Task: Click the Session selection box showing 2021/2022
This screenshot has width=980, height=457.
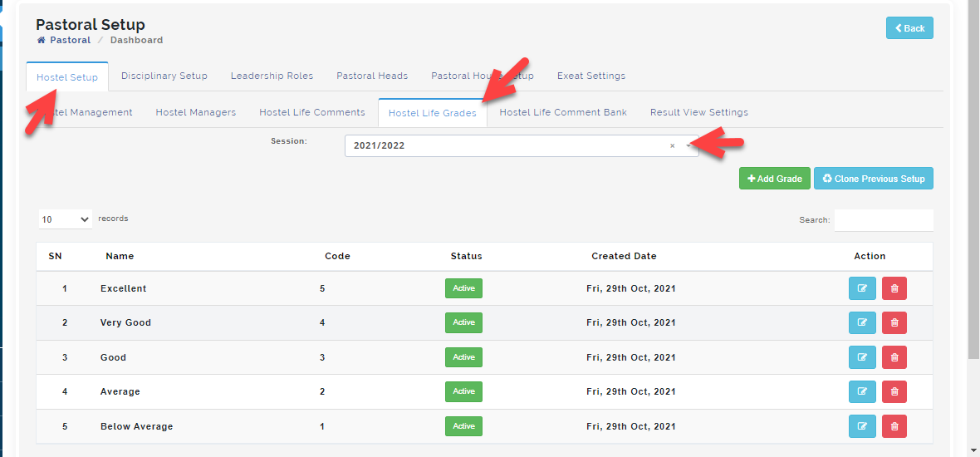Action: [x=522, y=145]
